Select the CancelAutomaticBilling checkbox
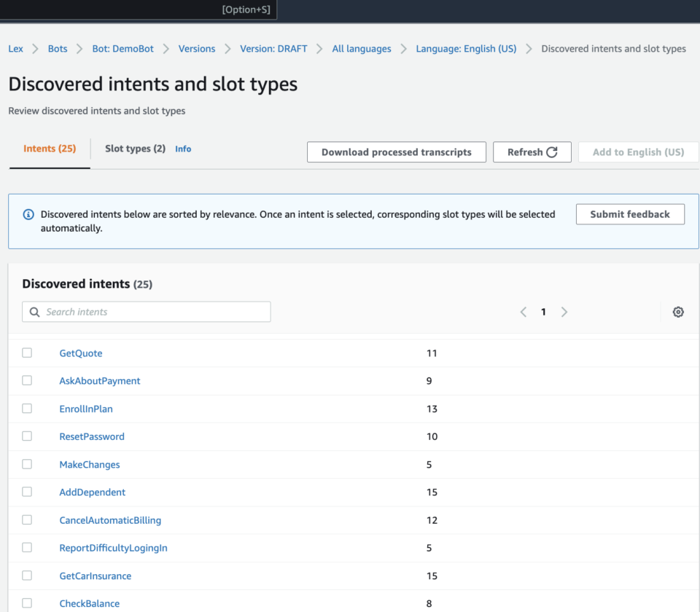Image resolution: width=700 pixels, height=612 pixels. (27, 519)
